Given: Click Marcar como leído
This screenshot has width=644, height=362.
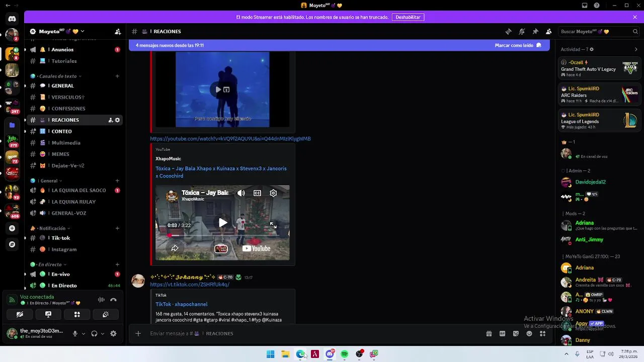Looking at the screenshot, I should coord(518,45).
